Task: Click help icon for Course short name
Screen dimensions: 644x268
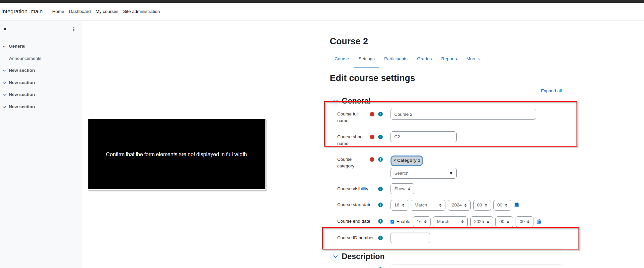Action: (381, 137)
